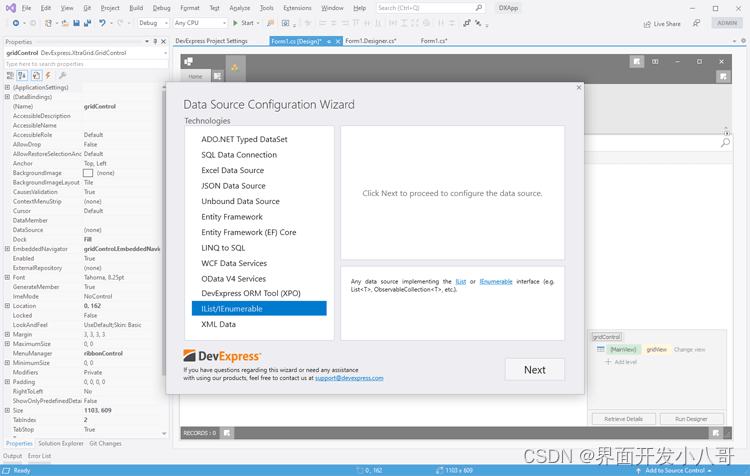The width and height of the screenshot is (750, 476).
Task: Click the add item icon next to RECORDS : 0
Action: click(227, 433)
